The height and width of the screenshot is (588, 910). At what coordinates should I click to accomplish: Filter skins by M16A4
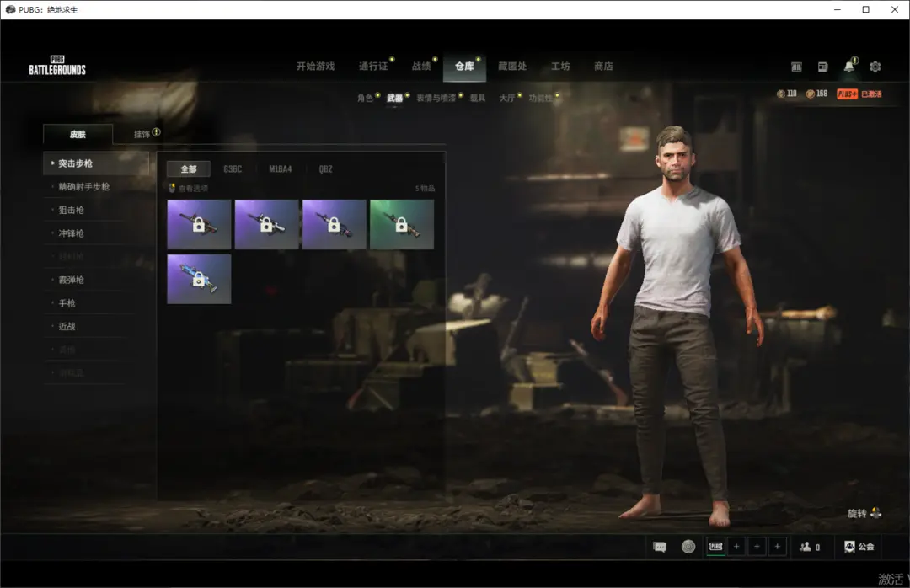(x=281, y=169)
